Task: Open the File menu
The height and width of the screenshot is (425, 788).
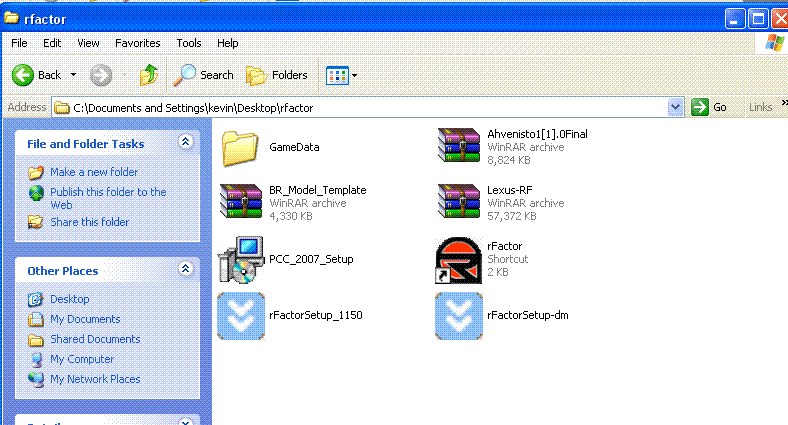Action: 19,43
